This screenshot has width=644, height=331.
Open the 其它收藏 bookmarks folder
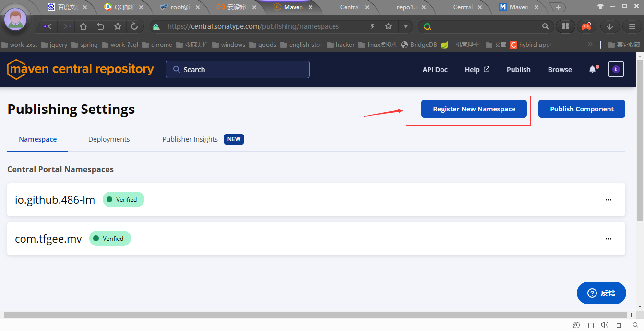tap(624, 44)
